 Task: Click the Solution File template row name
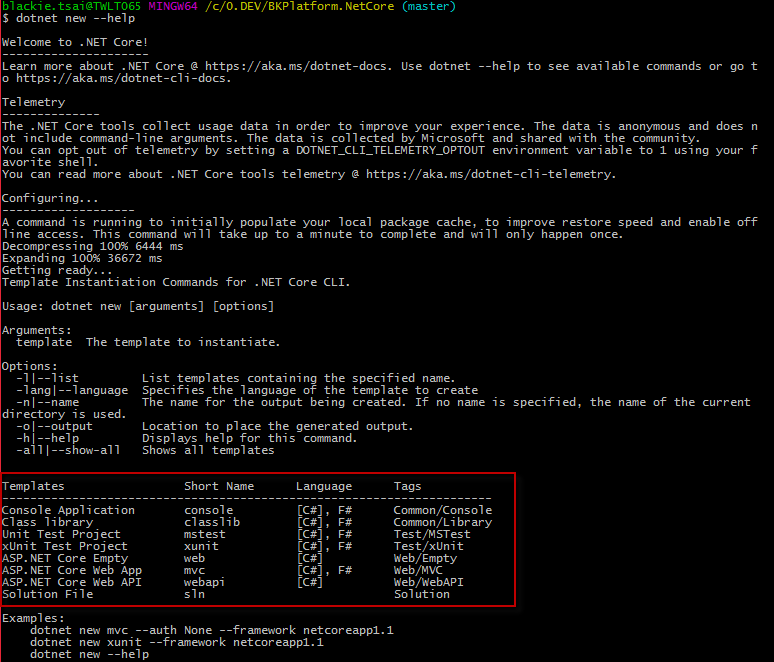click(47, 594)
